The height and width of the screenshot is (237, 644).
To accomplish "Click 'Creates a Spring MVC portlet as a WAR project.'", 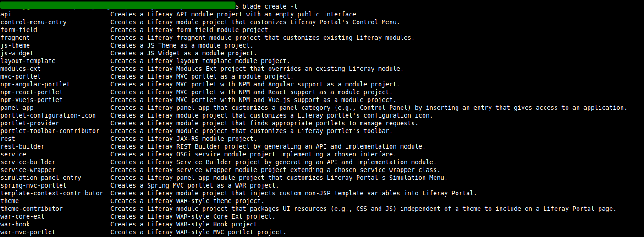I will [x=195, y=185].
